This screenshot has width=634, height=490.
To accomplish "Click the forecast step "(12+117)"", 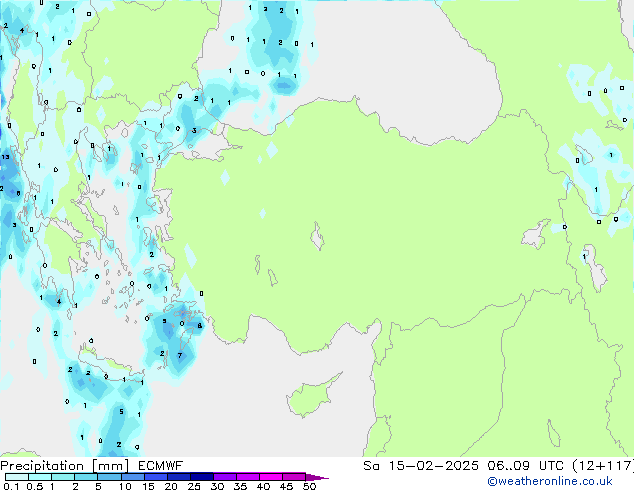I will [x=603, y=466].
